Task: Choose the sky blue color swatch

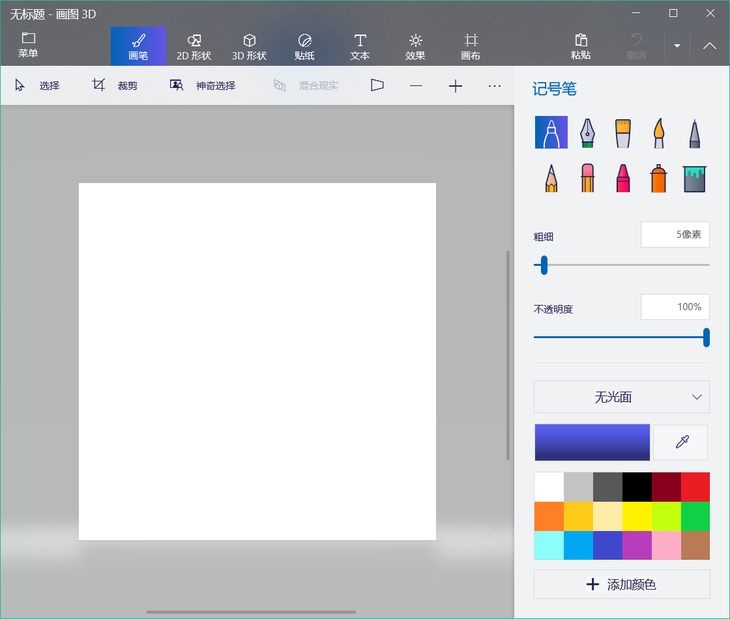Action: point(578,545)
